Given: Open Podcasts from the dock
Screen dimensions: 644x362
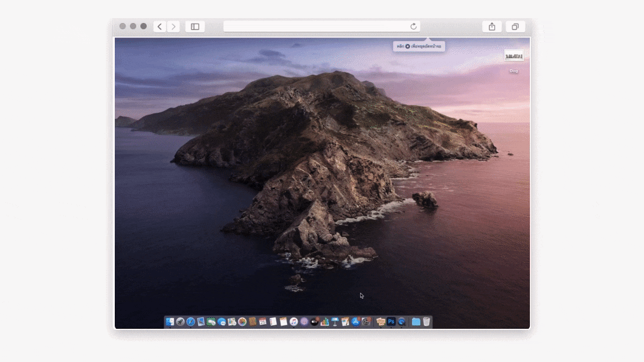Looking at the screenshot, I should click(x=304, y=322).
